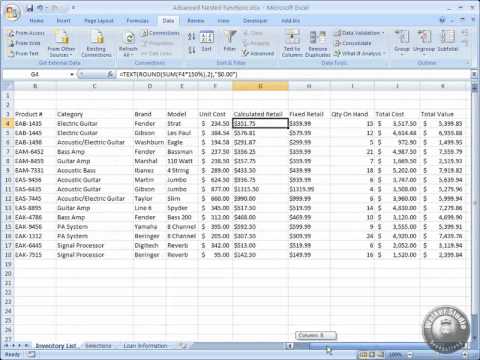Viewport: 480px width, 360px height.
Task: Open From Other Sources dropdown
Action: (61, 43)
